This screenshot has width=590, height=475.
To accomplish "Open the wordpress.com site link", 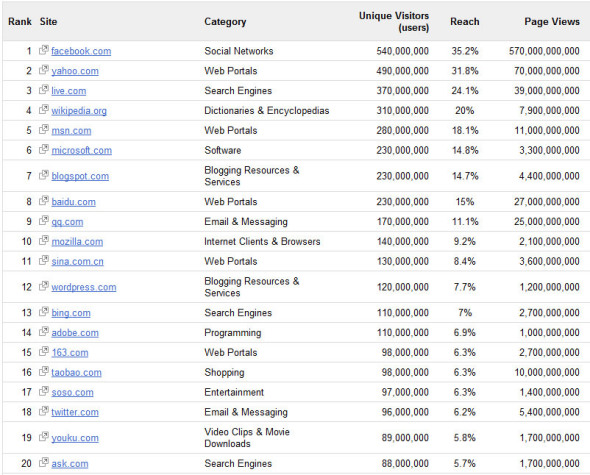I will click(x=84, y=287).
